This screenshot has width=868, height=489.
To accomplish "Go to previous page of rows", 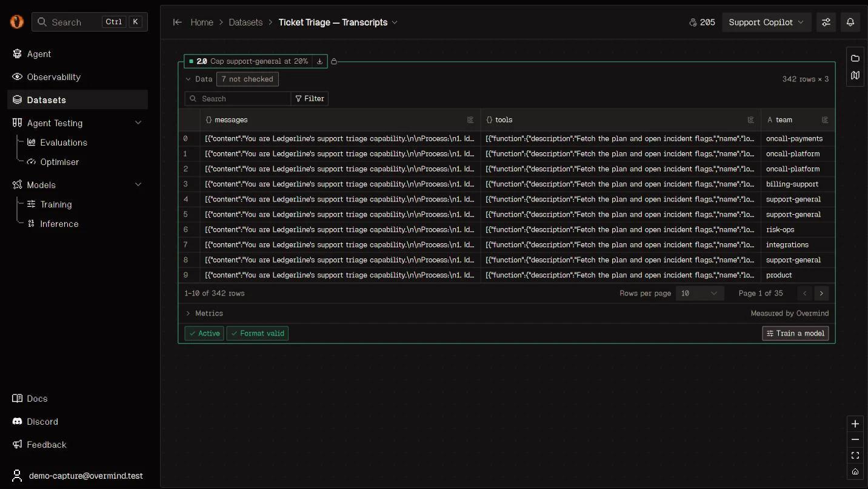I will coord(805,293).
